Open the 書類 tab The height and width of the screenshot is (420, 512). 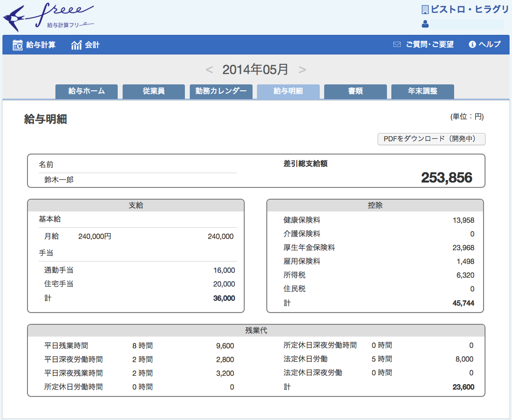click(355, 91)
